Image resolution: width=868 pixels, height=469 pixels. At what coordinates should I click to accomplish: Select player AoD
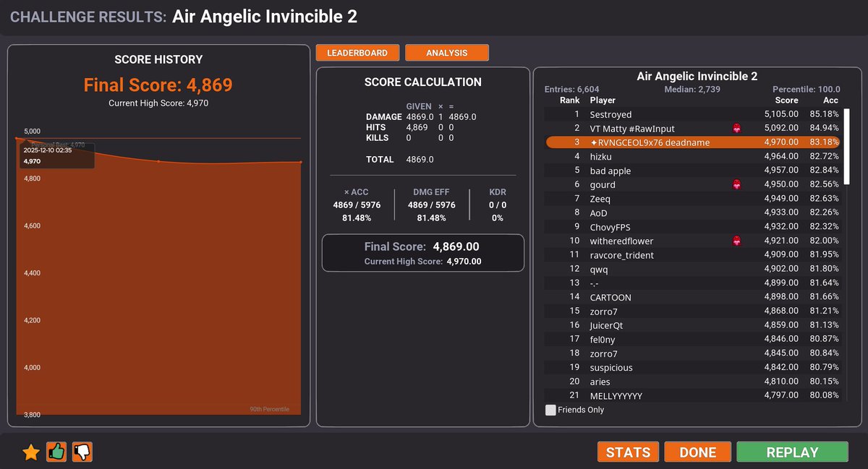(694, 213)
